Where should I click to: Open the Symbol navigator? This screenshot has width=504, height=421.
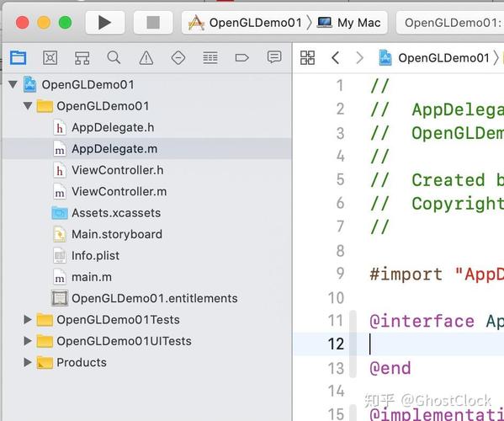click(82, 58)
